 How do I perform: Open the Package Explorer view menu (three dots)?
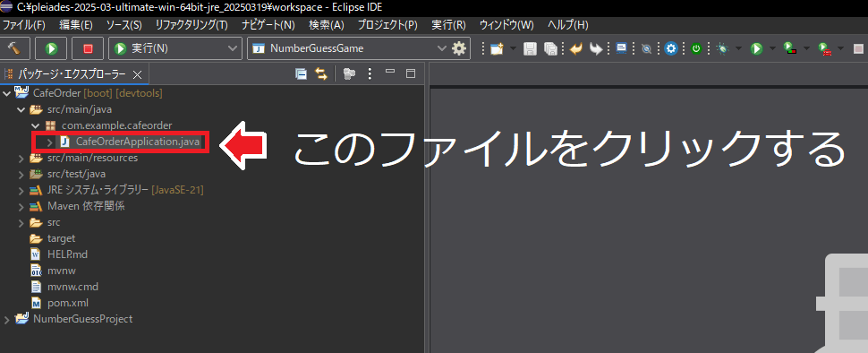[x=370, y=73]
